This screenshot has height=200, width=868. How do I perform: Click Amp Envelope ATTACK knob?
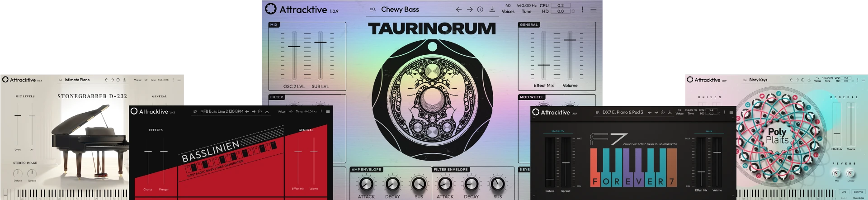(366, 184)
